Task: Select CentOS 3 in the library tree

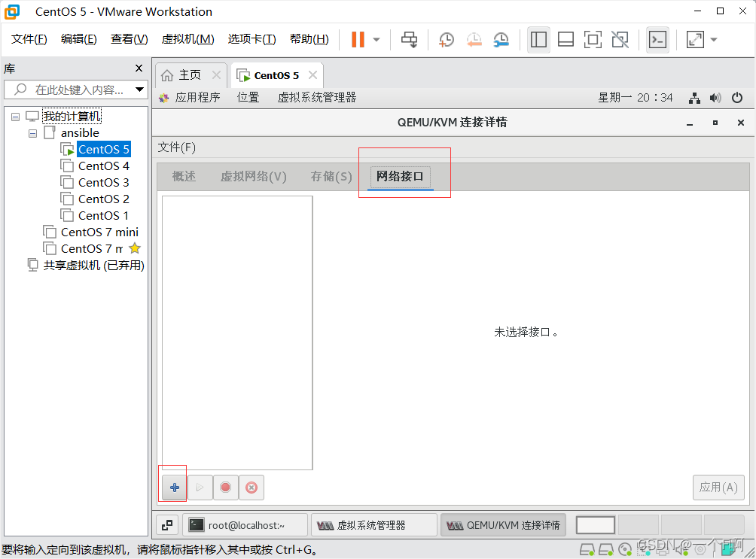Action: click(104, 183)
